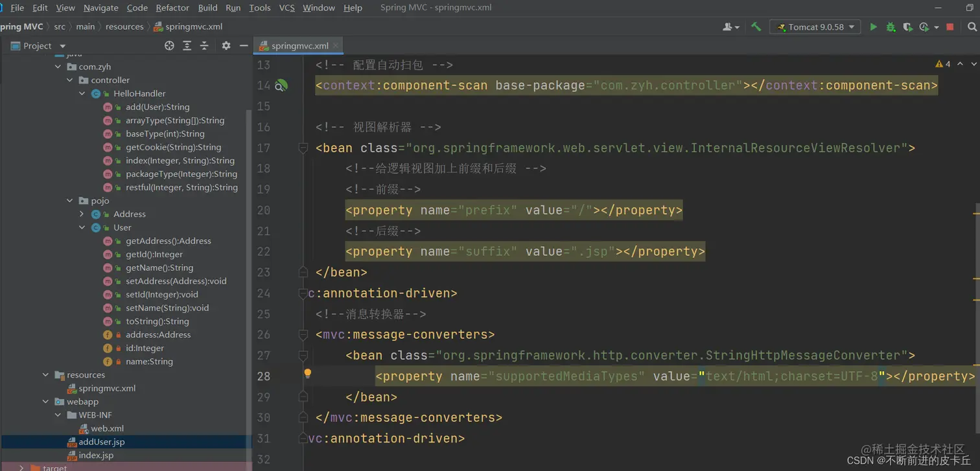Expand the Address class node
Screen dimensions: 980x471
click(82, 214)
